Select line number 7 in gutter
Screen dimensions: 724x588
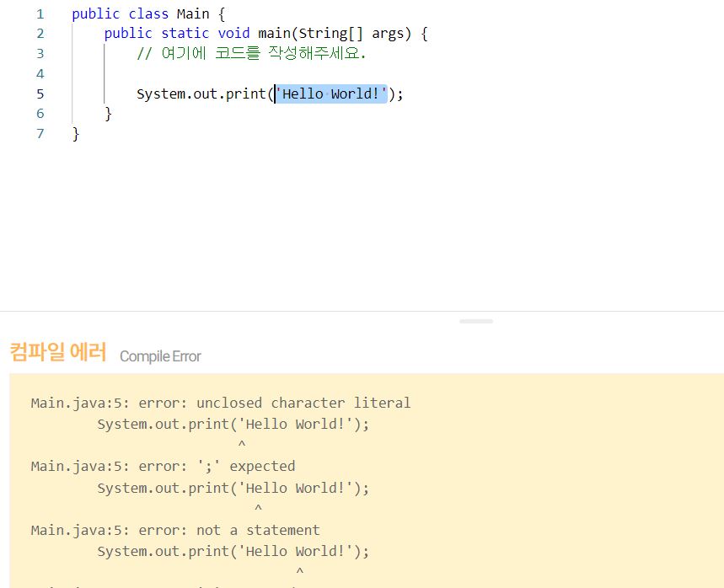pos(40,134)
